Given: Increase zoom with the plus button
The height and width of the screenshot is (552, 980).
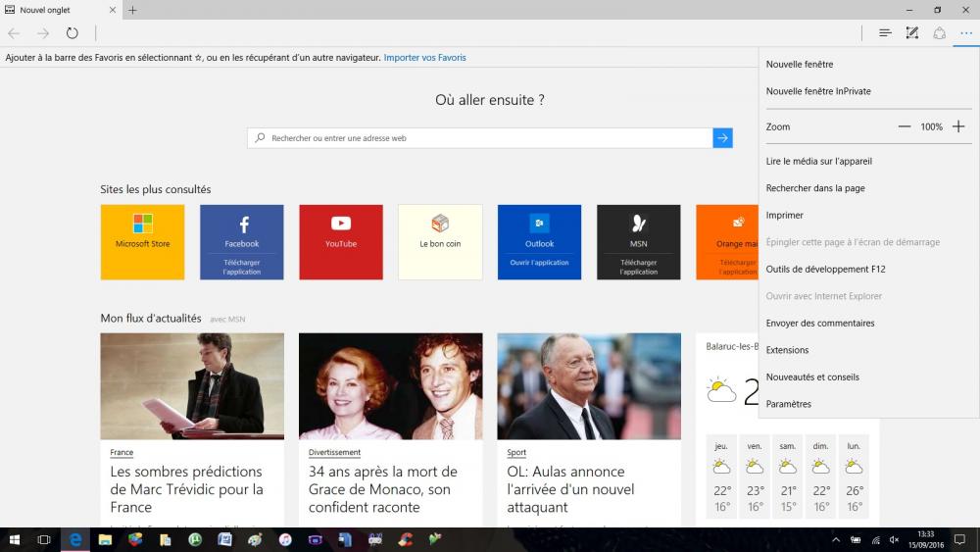Looking at the screenshot, I should tap(958, 126).
